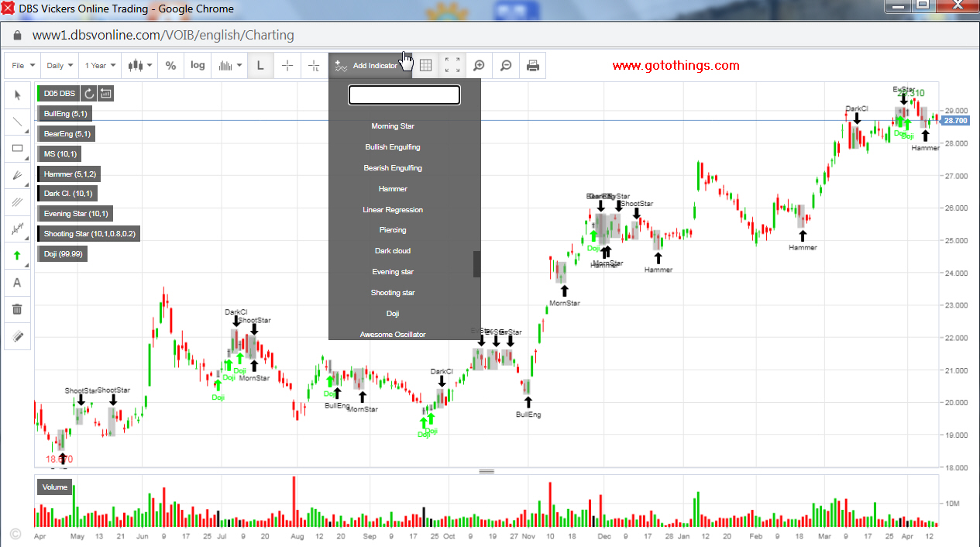Viewport: 980px width, 547px height.
Task: Select the green up-arrow marker tool
Action: click(x=17, y=256)
